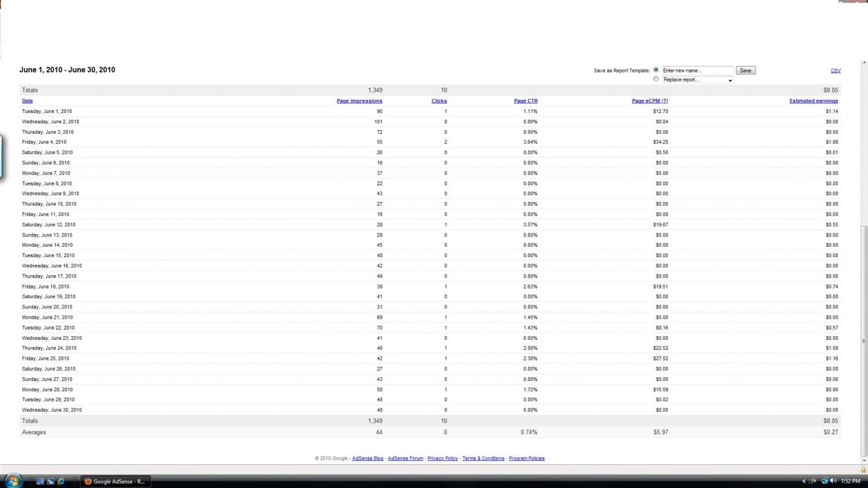Open the AdSense Forum footer link
The image size is (868, 488).
point(405,458)
